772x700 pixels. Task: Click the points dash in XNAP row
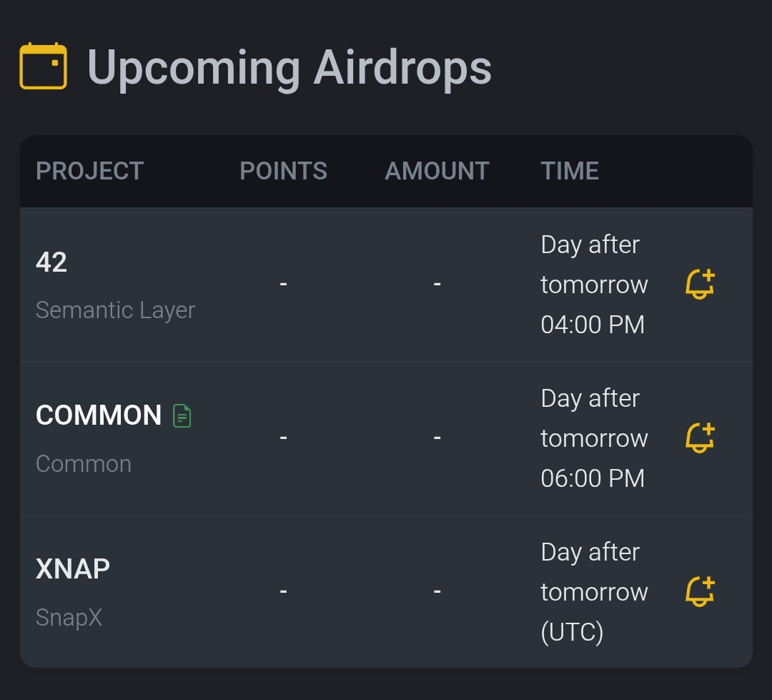coord(283,592)
